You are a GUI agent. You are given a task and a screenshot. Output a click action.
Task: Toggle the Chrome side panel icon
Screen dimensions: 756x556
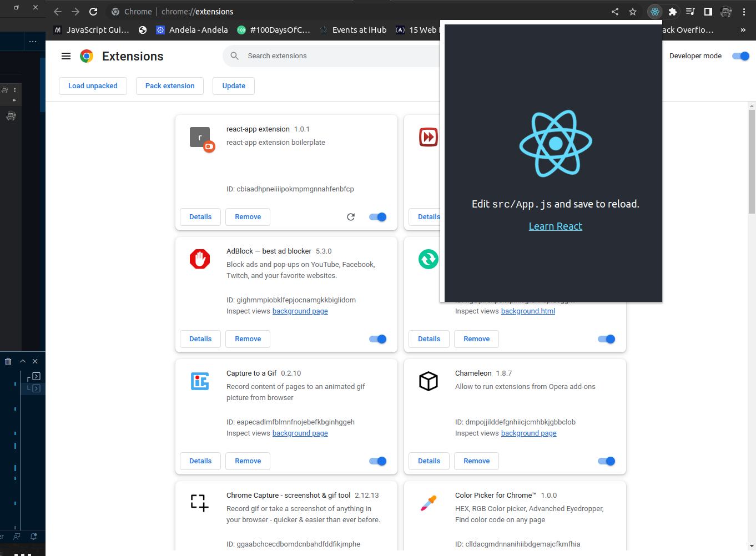click(x=708, y=12)
